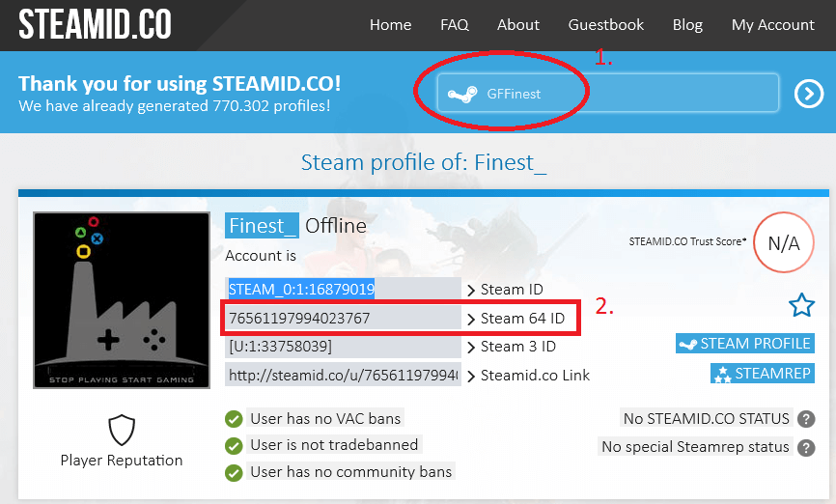Click help icon beside Steamrep status
The width and height of the screenshot is (836, 504).
pos(805,447)
